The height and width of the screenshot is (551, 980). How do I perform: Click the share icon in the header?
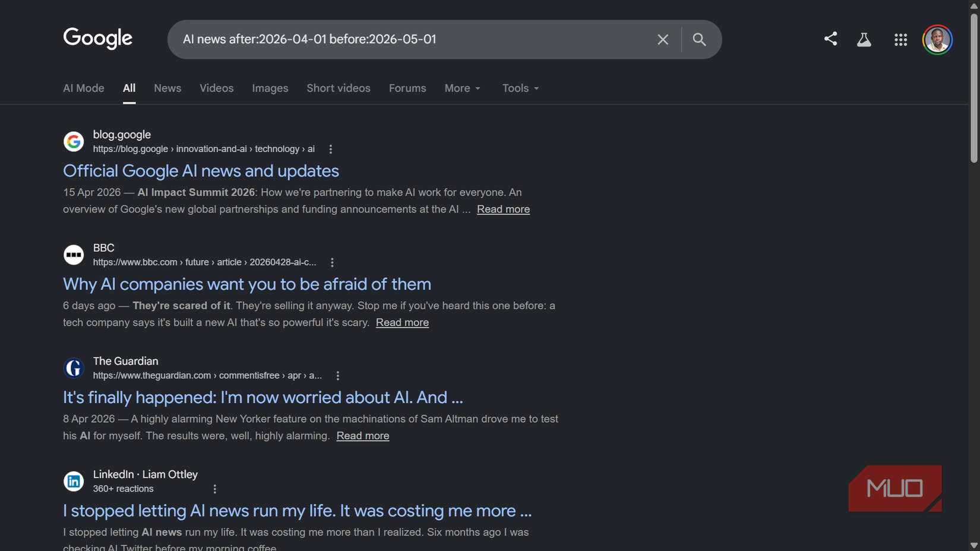click(x=830, y=39)
